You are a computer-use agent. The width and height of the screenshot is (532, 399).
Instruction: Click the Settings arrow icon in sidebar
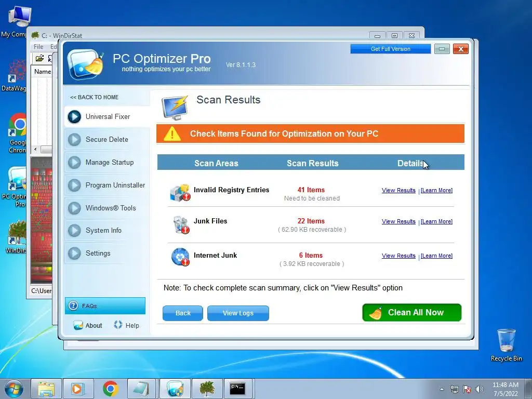[x=74, y=254]
